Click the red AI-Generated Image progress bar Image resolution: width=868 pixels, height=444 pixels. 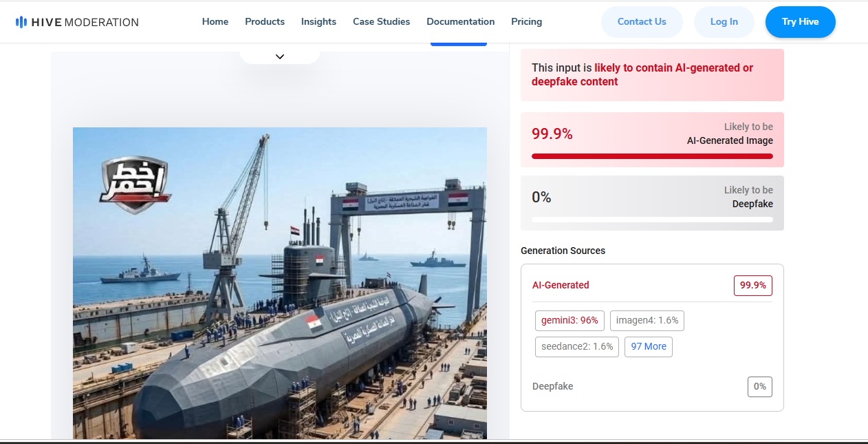[x=652, y=156]
